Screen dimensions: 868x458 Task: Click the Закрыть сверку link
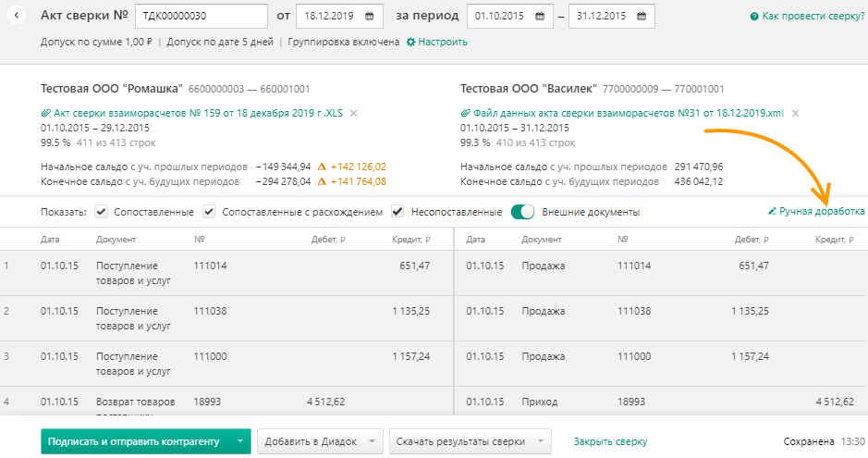(x=610, y=441)
